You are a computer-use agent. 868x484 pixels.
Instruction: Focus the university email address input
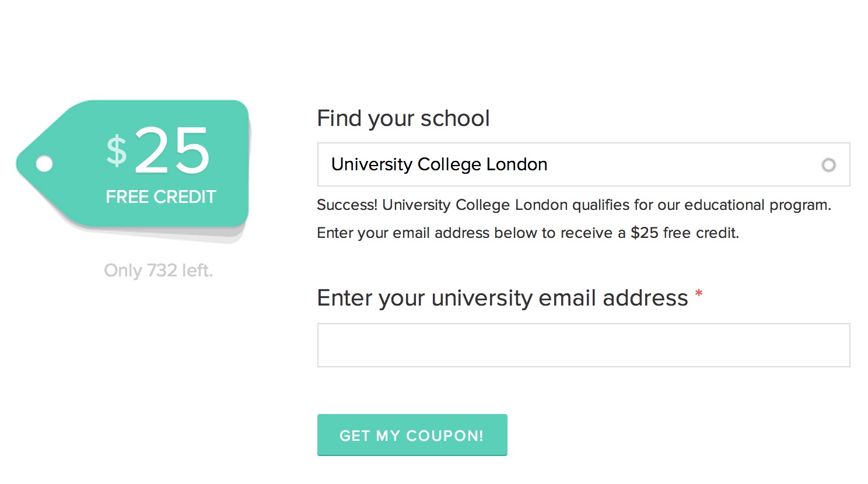click(583, 345)
